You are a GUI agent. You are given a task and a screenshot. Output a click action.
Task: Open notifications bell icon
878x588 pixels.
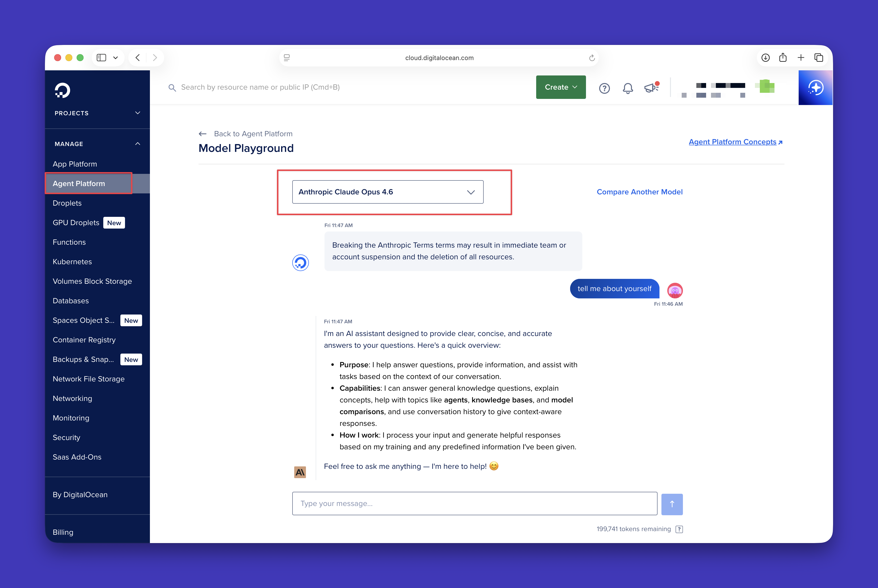click(x=627, y=88)
